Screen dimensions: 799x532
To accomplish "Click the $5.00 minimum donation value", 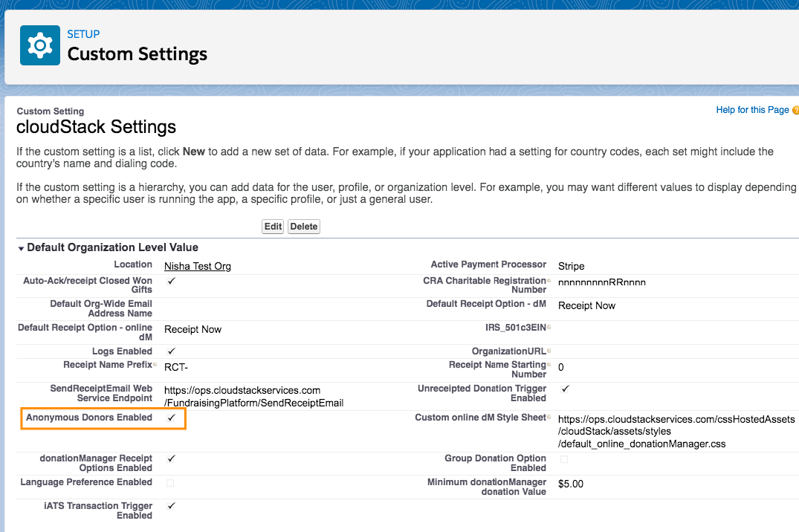I will [x=571, y=484].
